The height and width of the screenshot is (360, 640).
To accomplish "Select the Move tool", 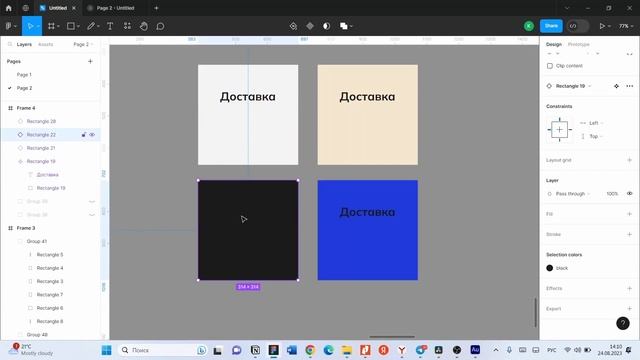I will (x=30, y=26).
